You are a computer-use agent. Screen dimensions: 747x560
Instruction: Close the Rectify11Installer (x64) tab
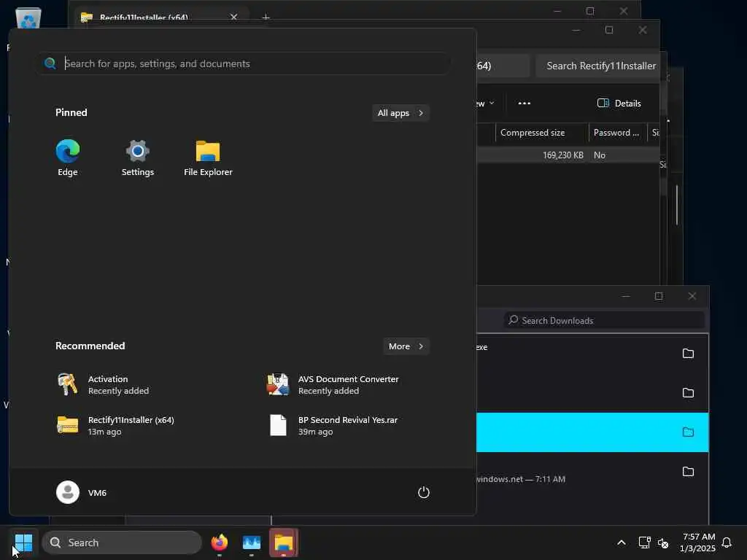coord(234,17)
